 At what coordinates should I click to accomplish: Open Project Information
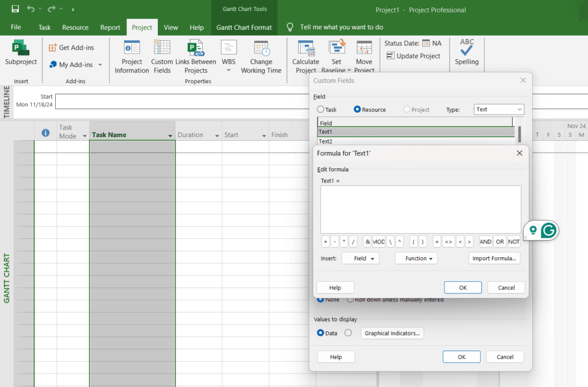[131, 56]
